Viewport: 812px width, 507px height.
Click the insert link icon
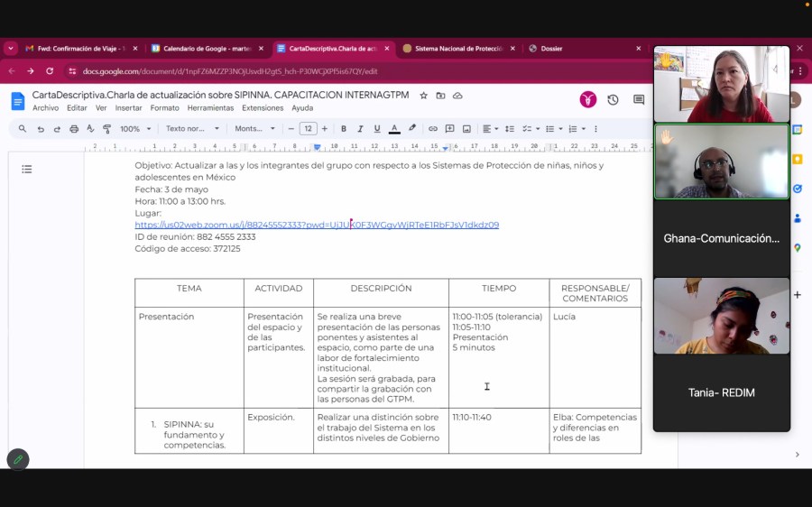[x=433, y=129]
